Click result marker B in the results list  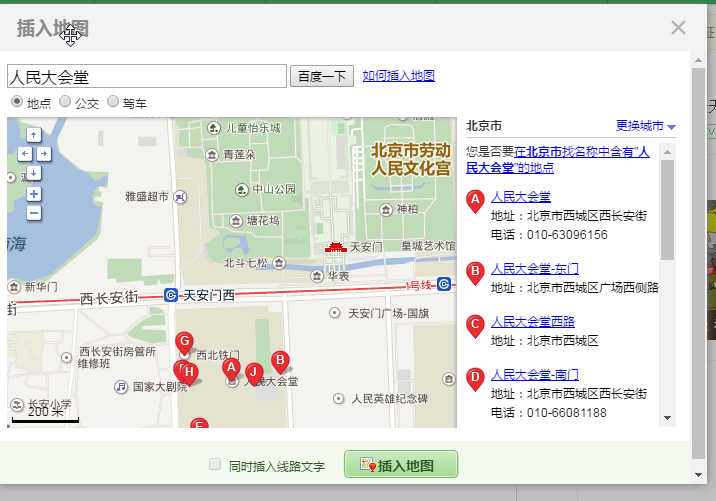pyautogui.click(x=475, y=273)
